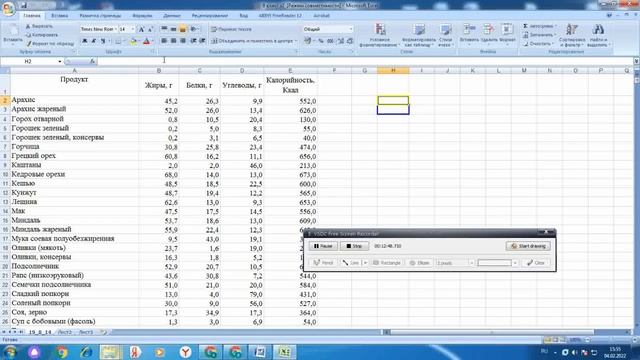Open Format as Table (Форматировать как таблицу)
This screenshot has height=360, width=640.
pos(419,35)
